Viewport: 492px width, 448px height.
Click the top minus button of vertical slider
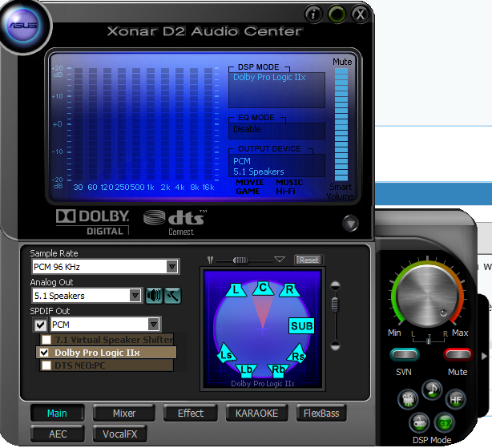(336, 286)
